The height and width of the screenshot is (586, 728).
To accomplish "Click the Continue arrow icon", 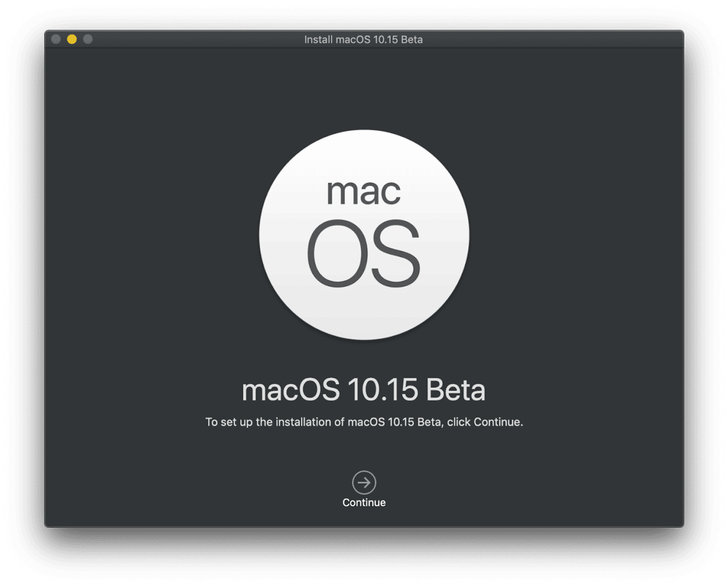I will (x=364, y=482).
